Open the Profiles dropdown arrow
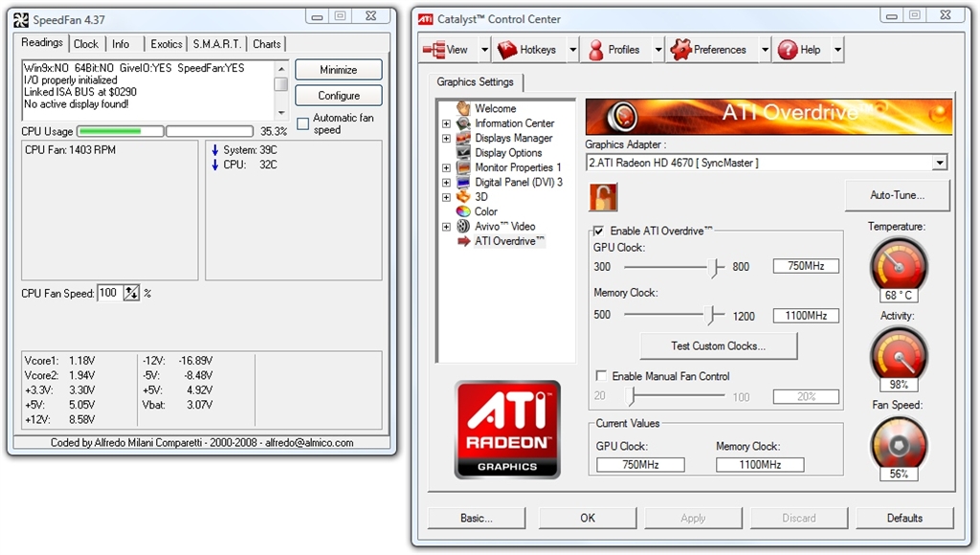This screenshot has width=980, height=555. coord(658,50)
